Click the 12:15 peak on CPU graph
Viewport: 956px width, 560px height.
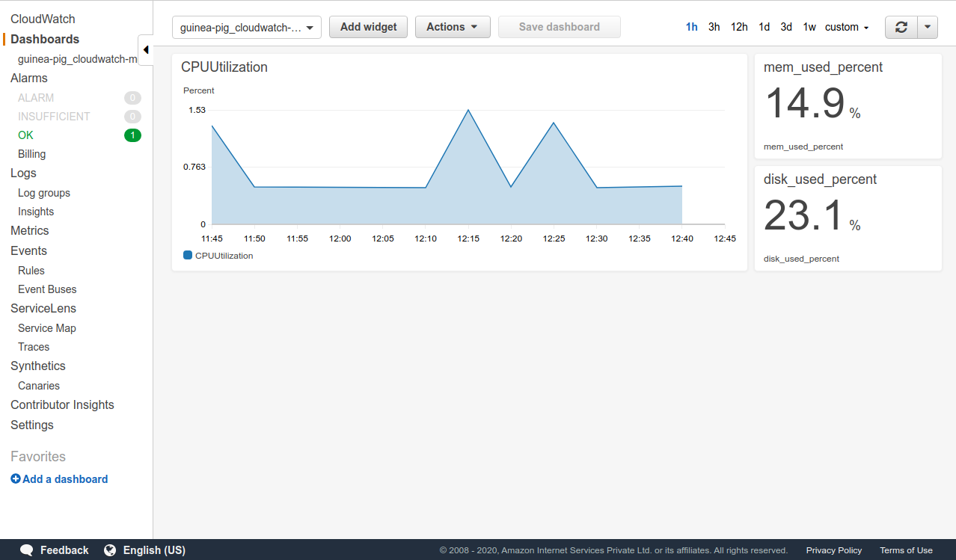tap(468, 111)
